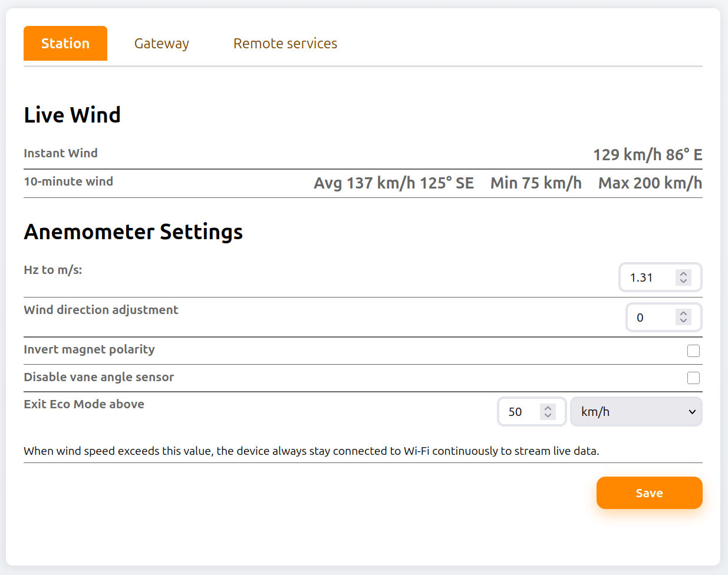Lower the Exit Eco Mode threshold using down arrow
Image resolution: width=728 pixels, height=575 pixels.
pyautogui.click(x=548, y=415)
